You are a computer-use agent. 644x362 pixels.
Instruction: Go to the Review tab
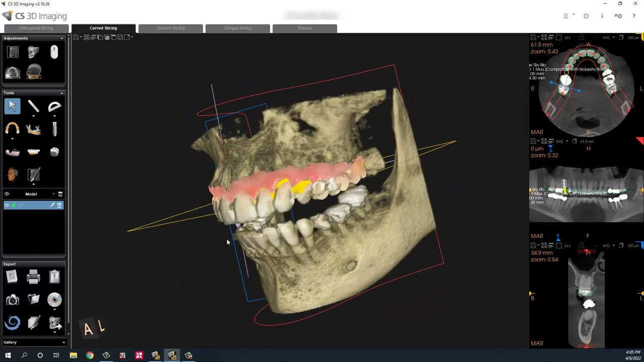click(304, 28)
